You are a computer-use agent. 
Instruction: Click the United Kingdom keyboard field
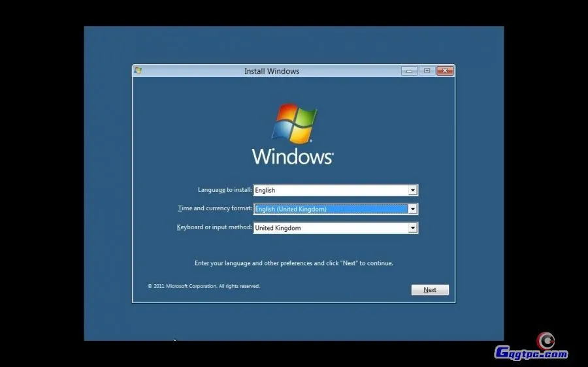click(x=330, y=228)
